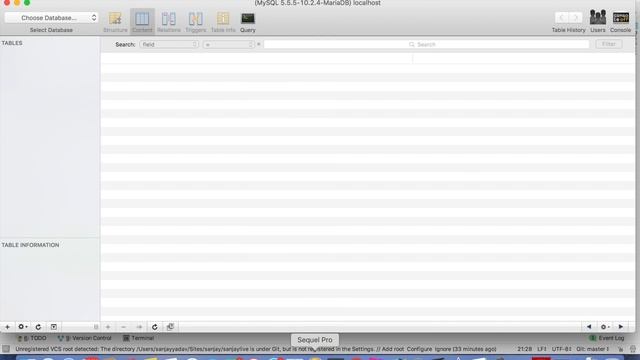The height and width of the screenshot is (360, 640).
Task: Open the Terminal tool window
Action: tap(138, 338)
